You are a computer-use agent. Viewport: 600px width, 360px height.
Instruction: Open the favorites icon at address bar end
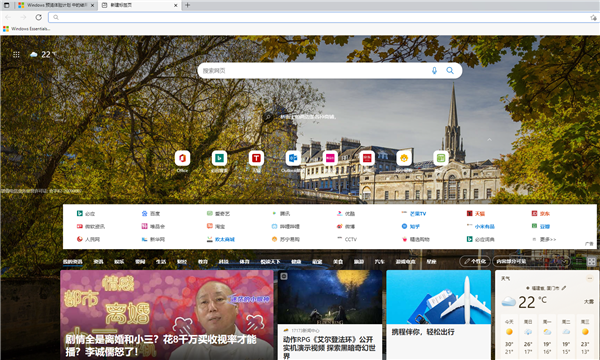593,18
